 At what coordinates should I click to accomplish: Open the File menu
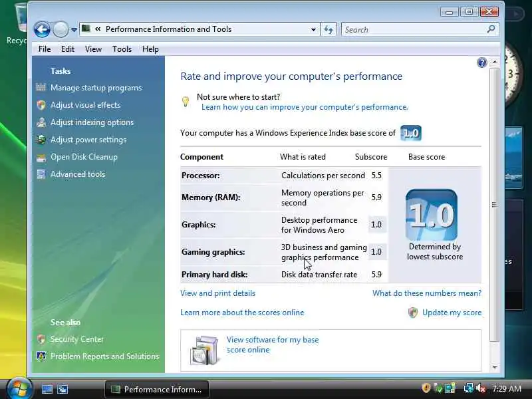[45, 49]
